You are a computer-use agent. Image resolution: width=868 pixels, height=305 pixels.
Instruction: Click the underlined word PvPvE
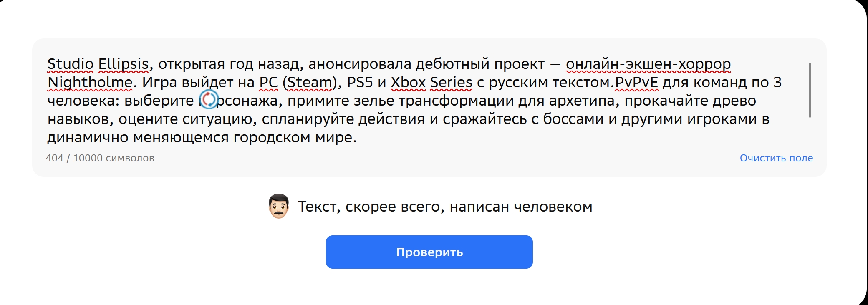(636, 82)
